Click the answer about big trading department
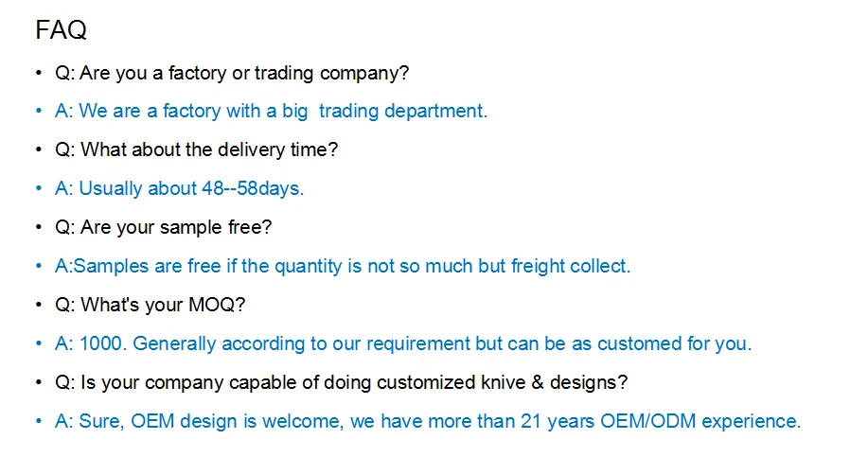 click(x=272, y=112)
